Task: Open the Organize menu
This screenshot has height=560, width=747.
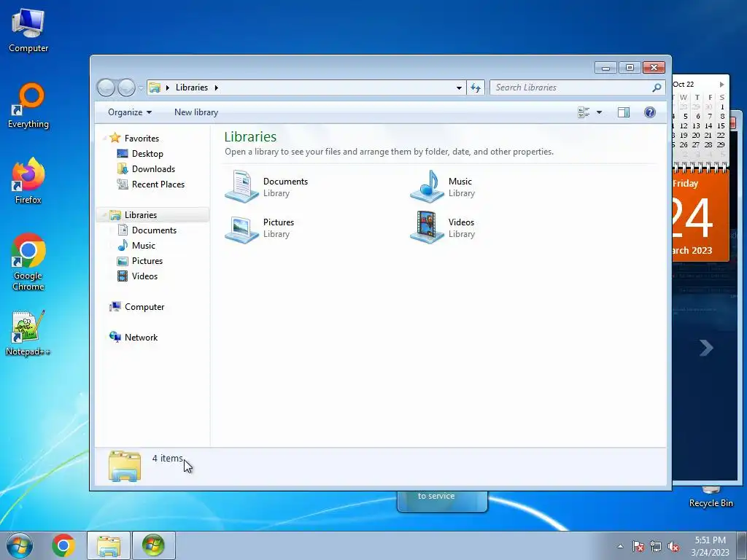Action: [130, 112]
